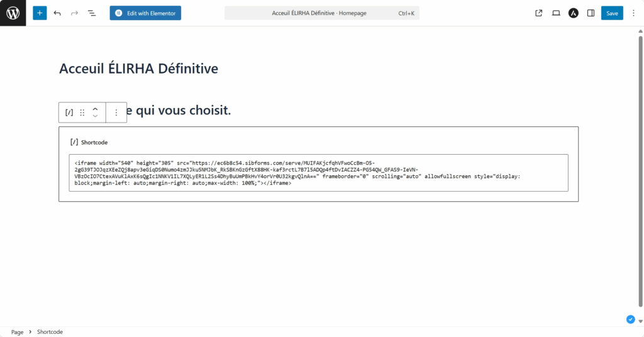This screenshot has height=337, width=644.
Task: Expand the editor Options three-dot menu
Action: (x=633, y=13)
